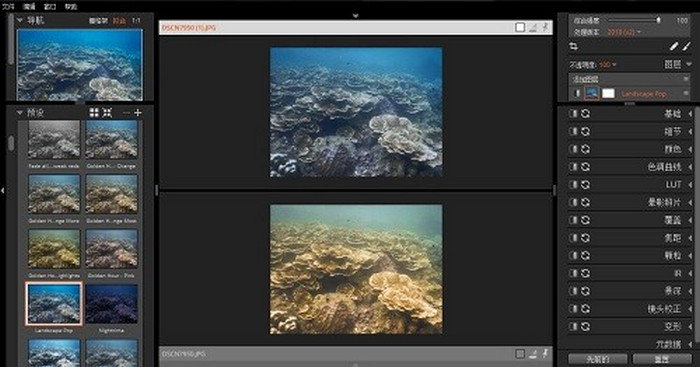Click the bottom-right reset button
The height and width of the screenshot is (367, 700).
coord(662,359)
